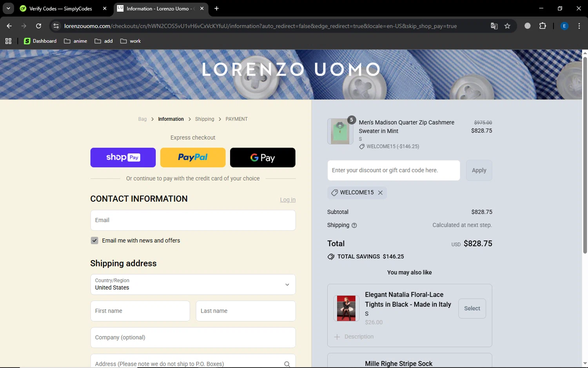Open the tab search dropdown arrow
Screen dimensions: 588x368
point(8,8)
